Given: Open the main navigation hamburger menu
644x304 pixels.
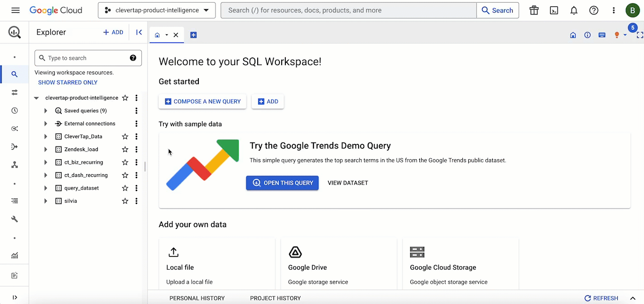Looking at the screenshot, I should click(15, 10).
